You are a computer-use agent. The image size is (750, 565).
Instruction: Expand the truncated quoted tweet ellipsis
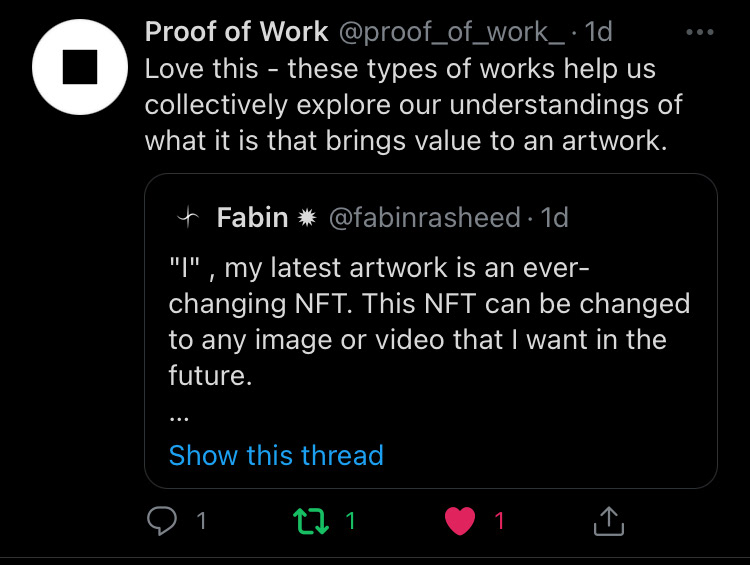click(x=179, y=419)
